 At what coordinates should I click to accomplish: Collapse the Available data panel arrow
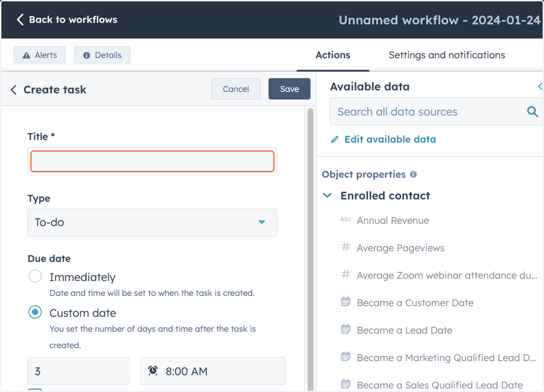click(x=540, y=86)
